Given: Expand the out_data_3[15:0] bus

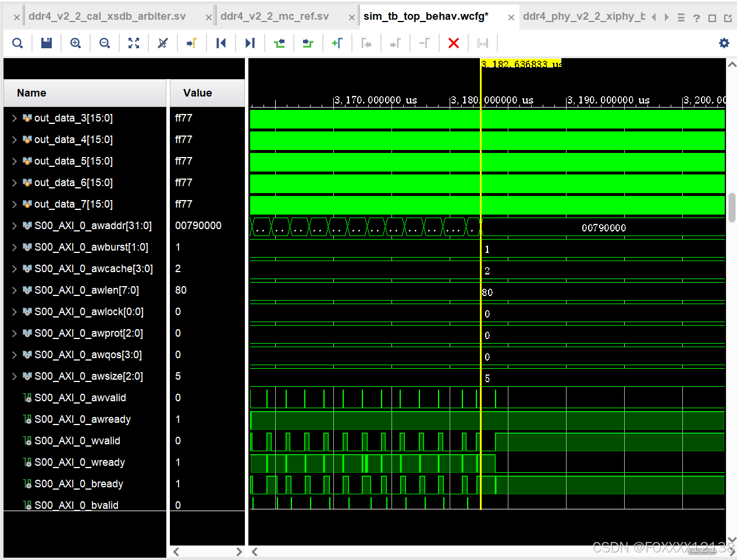Looking at the screenshot, I should (14, 118).
